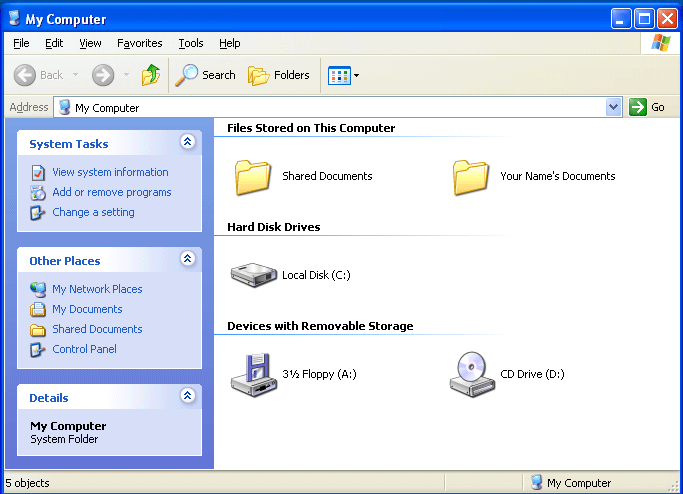Screen dimensions: 683x494
Task: Click the green Go arrow button
Action: [638, 107]
